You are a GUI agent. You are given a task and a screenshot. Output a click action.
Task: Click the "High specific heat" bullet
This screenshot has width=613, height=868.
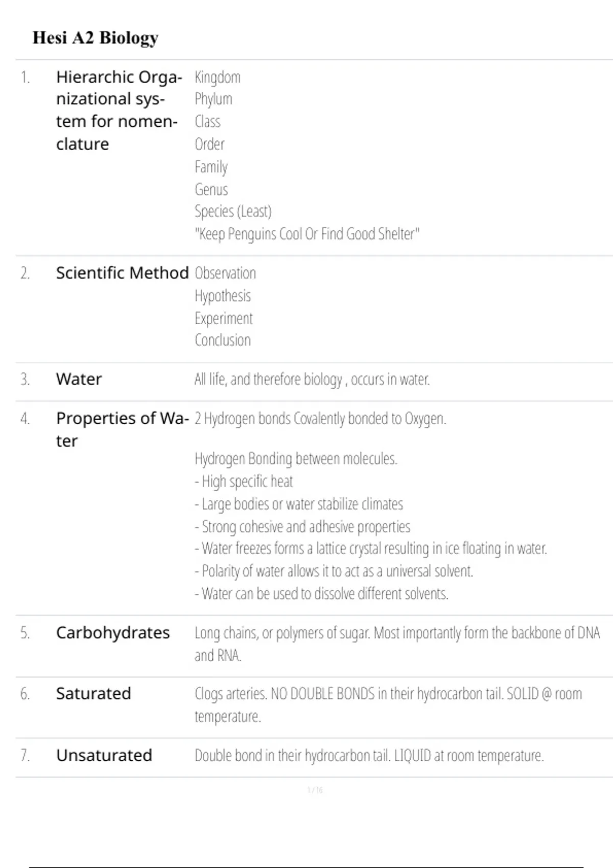tap(244, 481)
